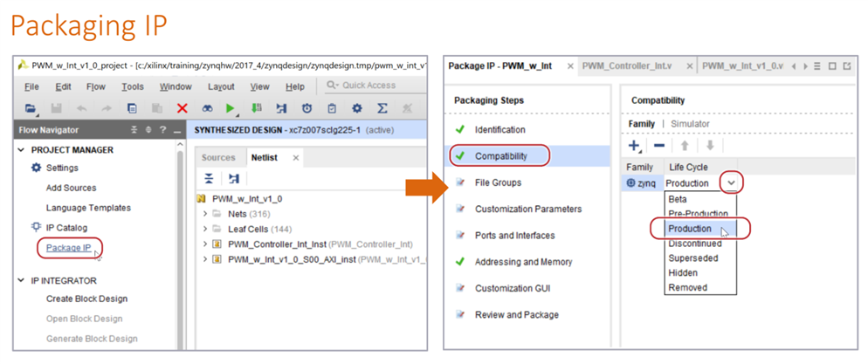This screenshot has height=364, width=868.
Task: Click the red X delete icon
Action: 182,107
